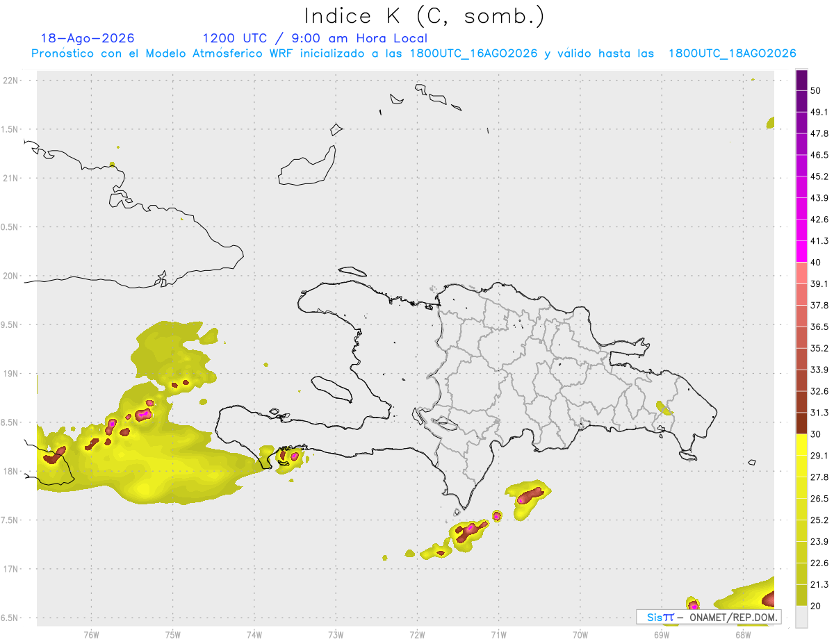Click the colorbar value 33.9
Viewport: 834px width, 644px height.
(x=819, y=370)
